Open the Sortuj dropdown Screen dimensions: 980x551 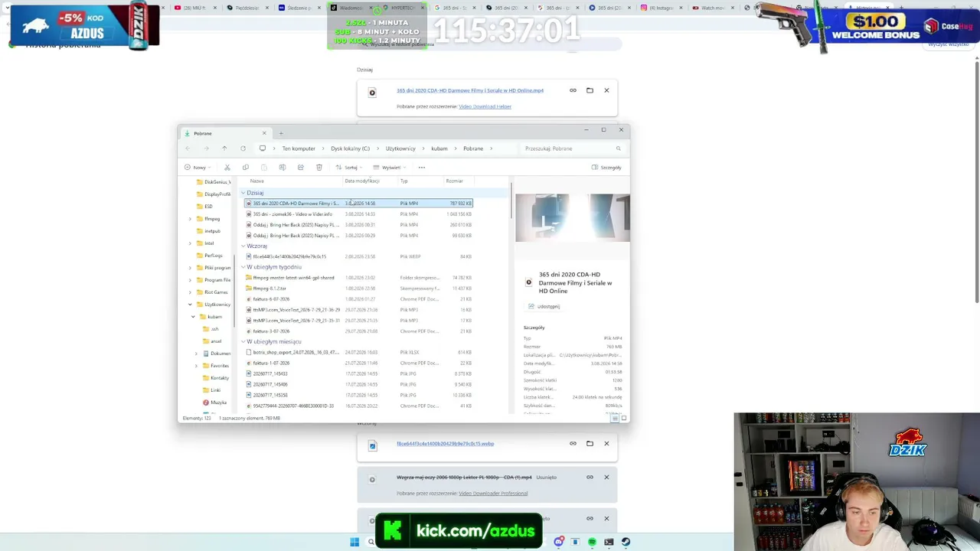point(348,168)
